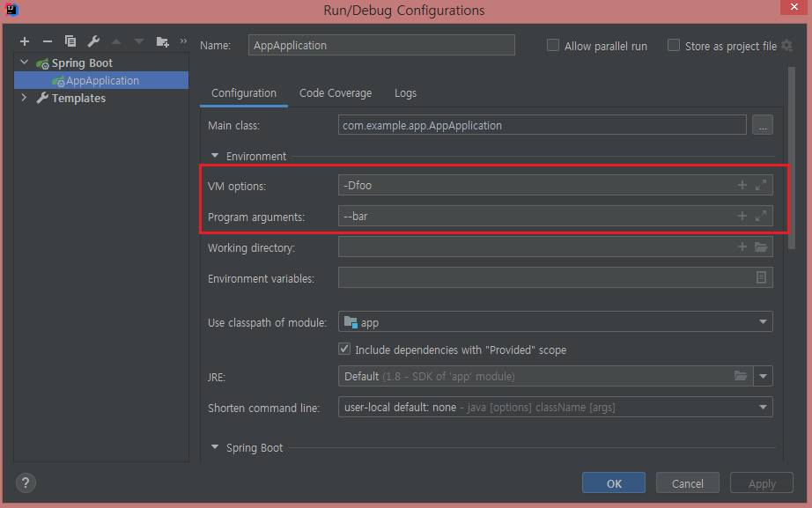This screenshot has width=812, height=508.
Task: Select Templates tree label
Action: click(x=78, y=98)
